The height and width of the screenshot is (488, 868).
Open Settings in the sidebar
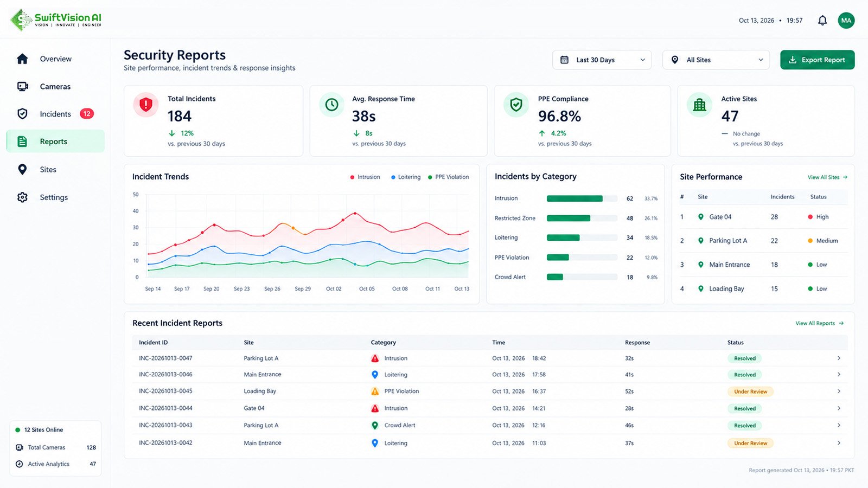coord(55,197)
